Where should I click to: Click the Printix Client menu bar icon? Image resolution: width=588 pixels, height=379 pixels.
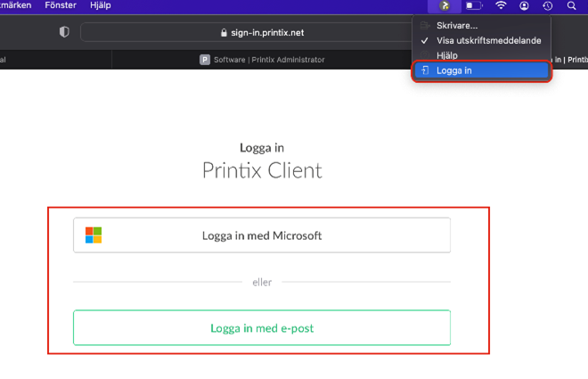point(445,5)
